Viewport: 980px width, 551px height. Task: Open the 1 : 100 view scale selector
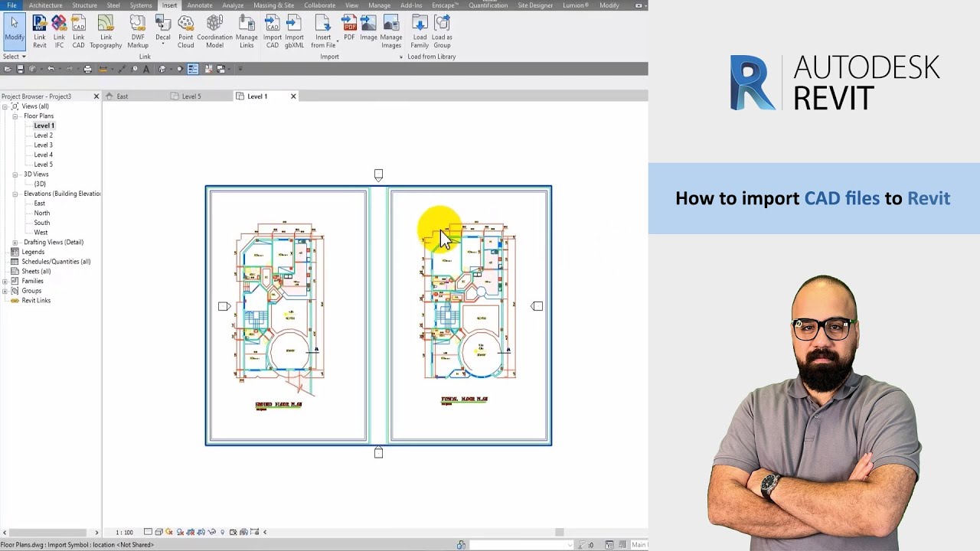(124, 532)
